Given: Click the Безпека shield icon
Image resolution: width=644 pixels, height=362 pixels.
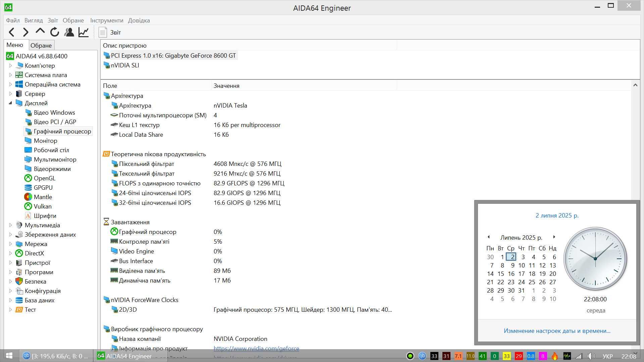Looking at the screenshot, I should coord(19,282).
